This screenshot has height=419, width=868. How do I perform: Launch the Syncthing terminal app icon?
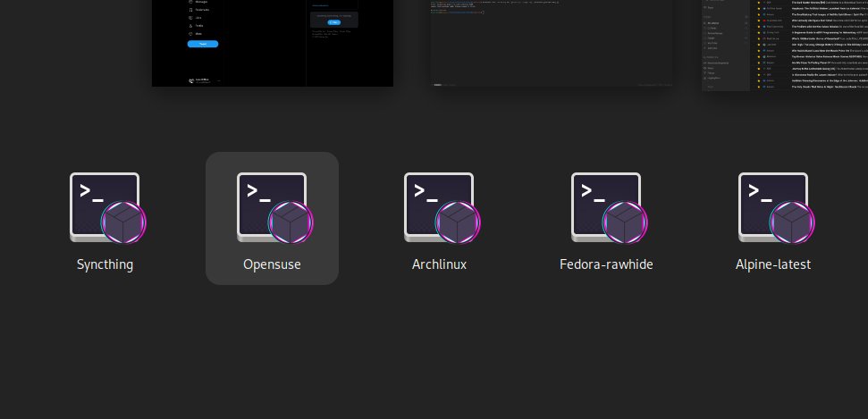[108, 209]
